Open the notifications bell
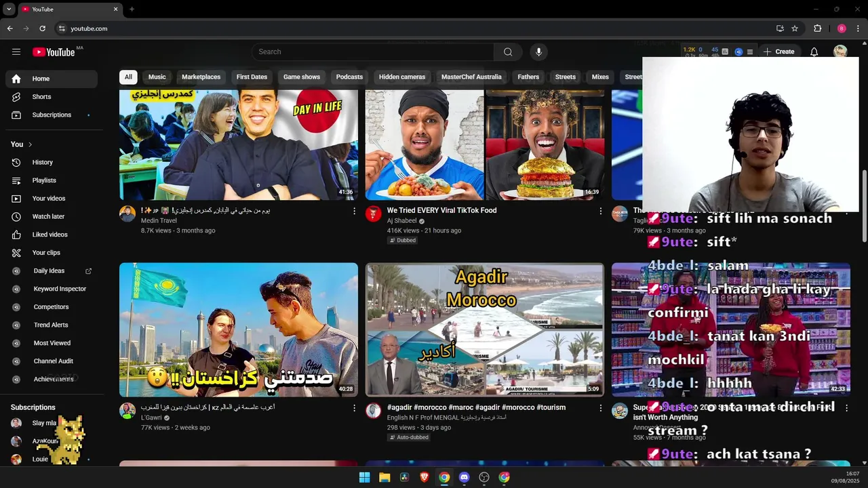Image resolution: width=868 pixels, height=488 pixels. point(814,52)
